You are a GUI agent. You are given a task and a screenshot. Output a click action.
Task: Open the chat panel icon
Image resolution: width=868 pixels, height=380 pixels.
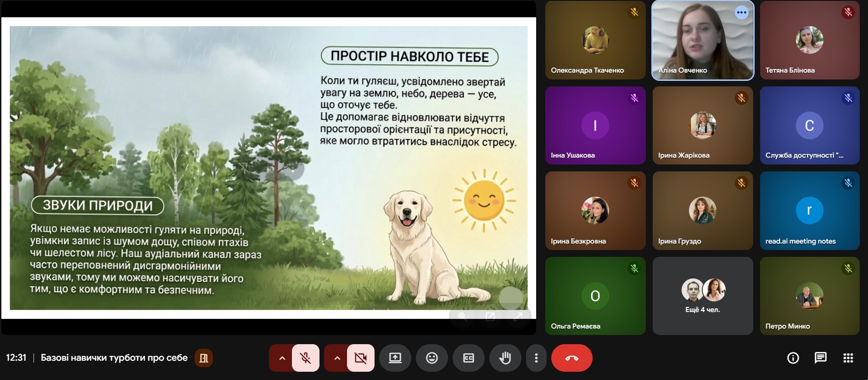click(821, 358)
